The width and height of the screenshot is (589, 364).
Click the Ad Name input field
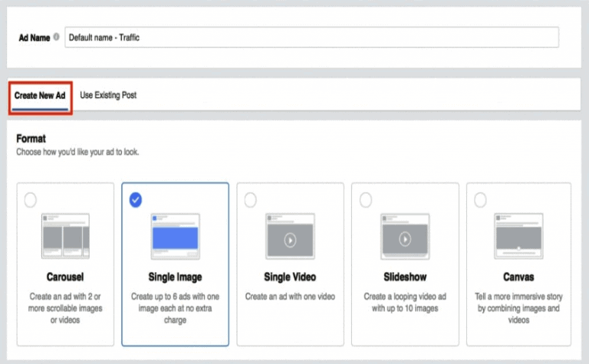[x=312, y=37]
